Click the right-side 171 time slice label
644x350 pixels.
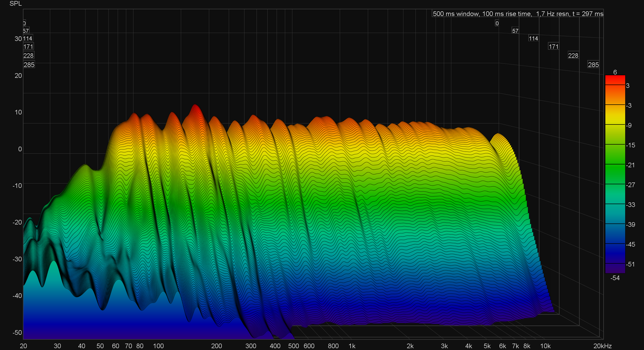(553, 46)
